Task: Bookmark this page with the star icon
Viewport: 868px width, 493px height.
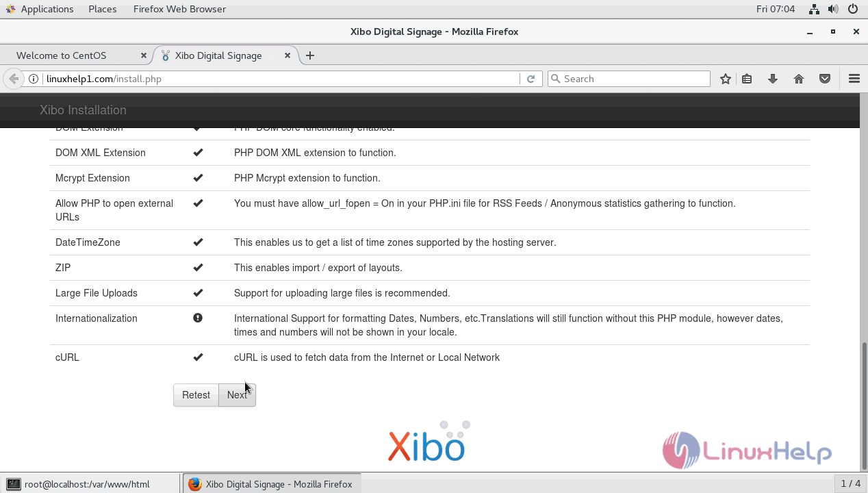Action: pos(726,79)
